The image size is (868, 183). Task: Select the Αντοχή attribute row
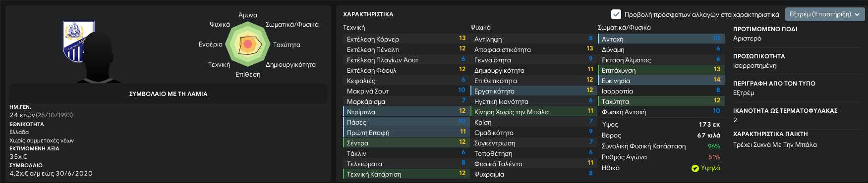[660, 39]
